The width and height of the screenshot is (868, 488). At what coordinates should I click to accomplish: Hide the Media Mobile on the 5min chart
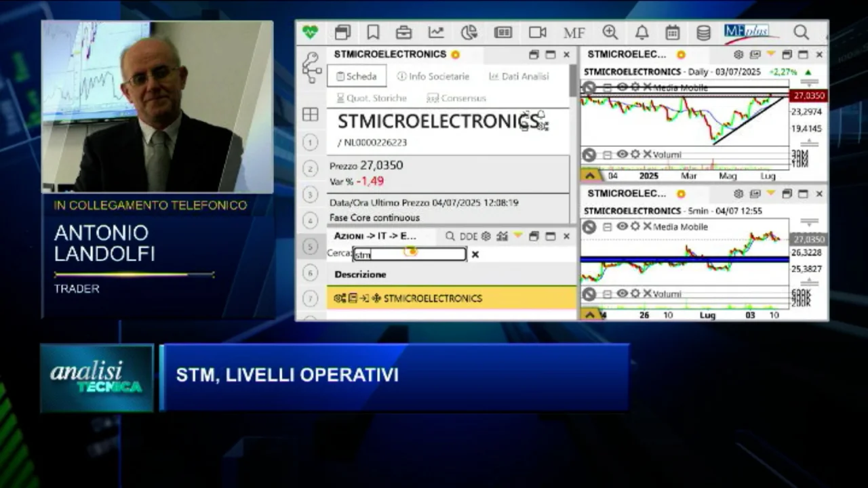coord(620,227)
